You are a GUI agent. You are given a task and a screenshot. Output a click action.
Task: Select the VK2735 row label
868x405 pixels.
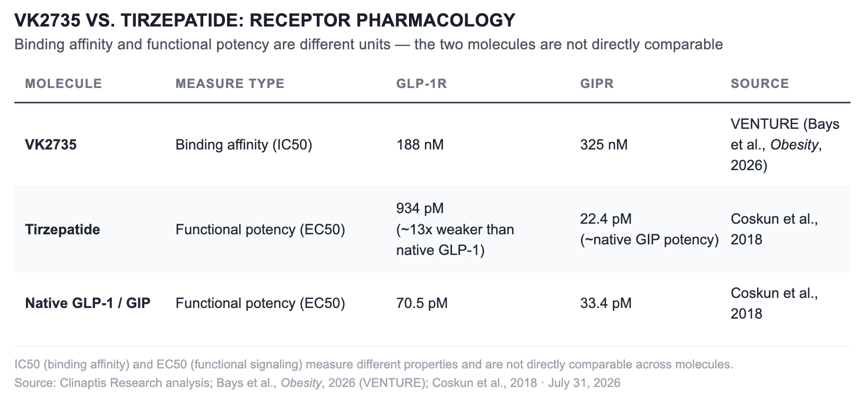coord(51,145)
